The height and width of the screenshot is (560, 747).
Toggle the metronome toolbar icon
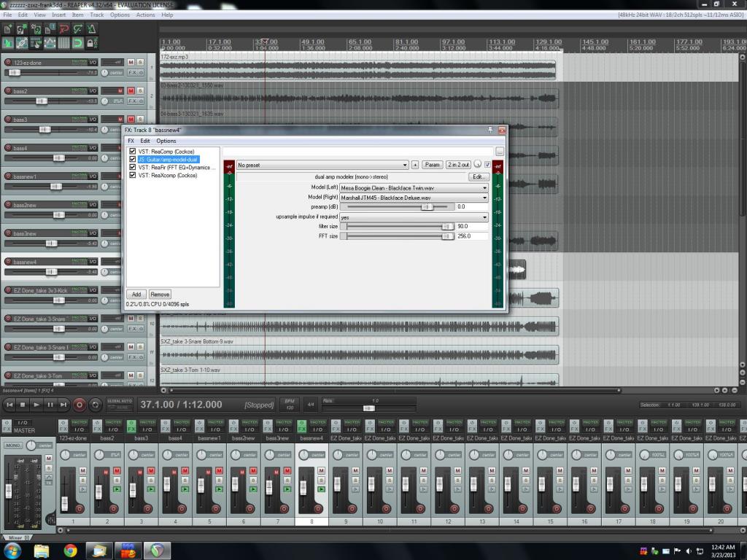click(x=92, y=29)
